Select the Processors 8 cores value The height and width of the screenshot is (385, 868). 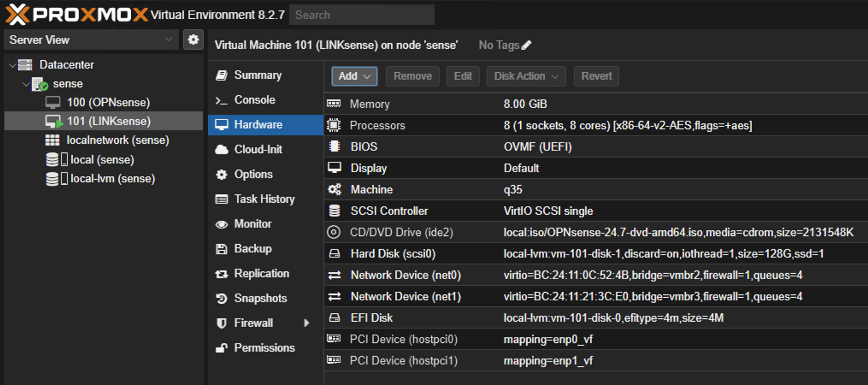point(628,125)
